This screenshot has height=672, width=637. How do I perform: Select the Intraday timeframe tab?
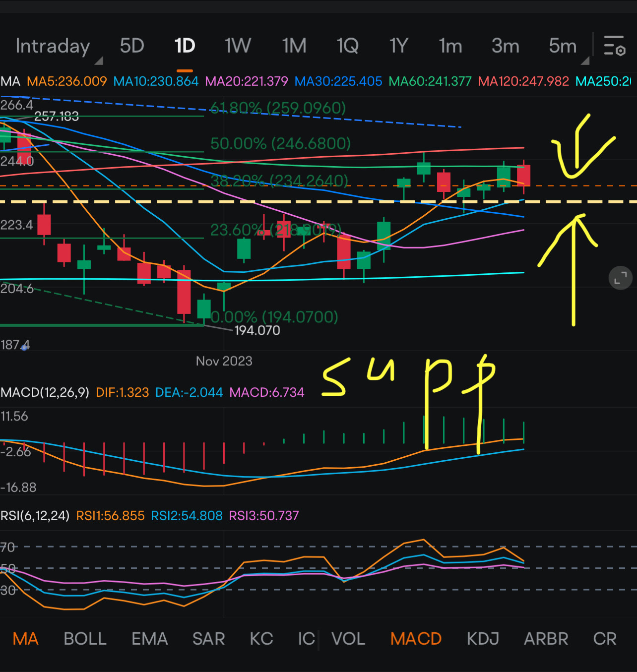pos(53,46)
